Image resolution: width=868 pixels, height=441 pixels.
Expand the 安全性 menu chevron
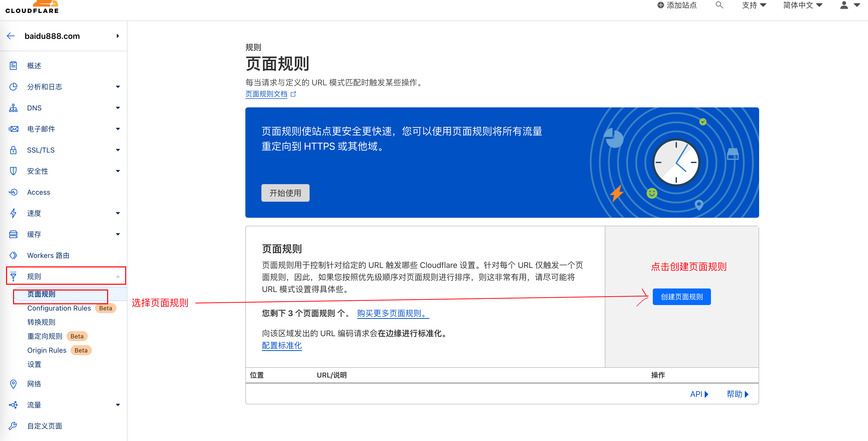pos(118,171)
